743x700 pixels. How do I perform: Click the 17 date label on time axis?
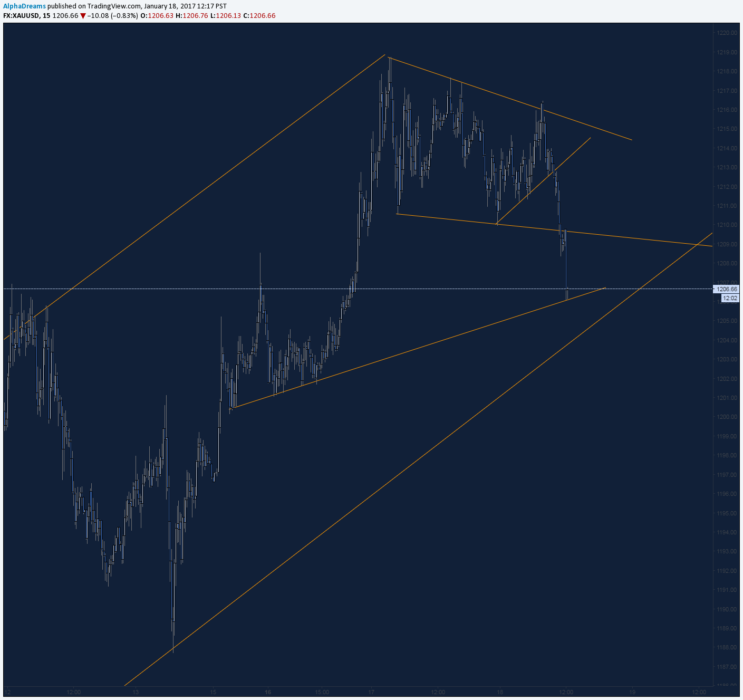click(371, 692)
